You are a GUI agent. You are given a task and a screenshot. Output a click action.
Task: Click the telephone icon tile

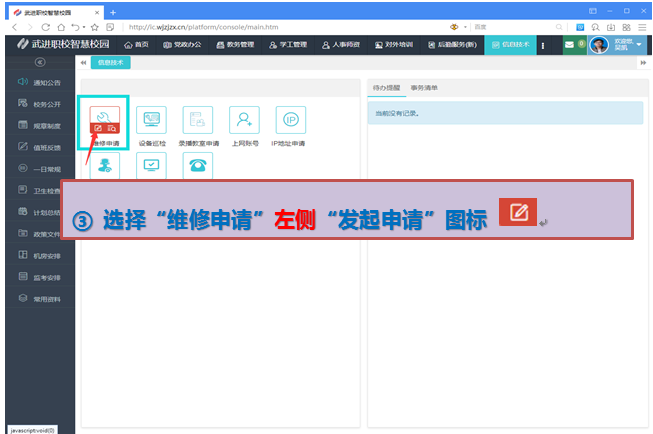tap(198, 165)
